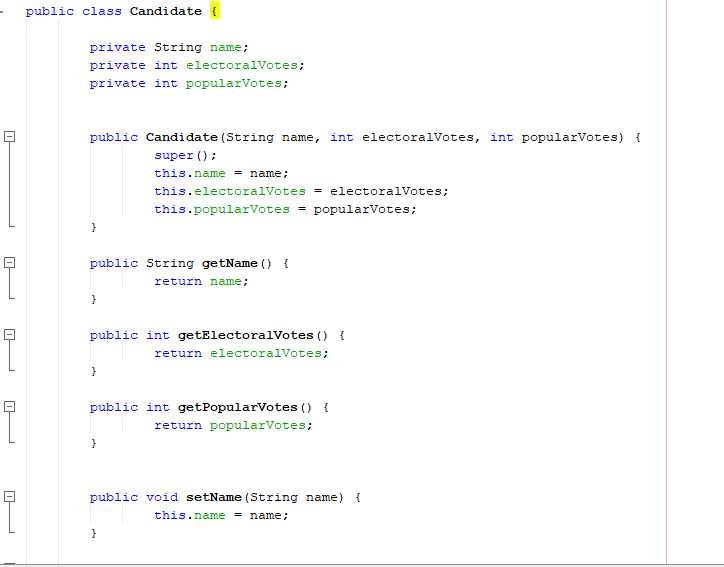
Task: Click the 'super();' call line
Action: (185, 156)
